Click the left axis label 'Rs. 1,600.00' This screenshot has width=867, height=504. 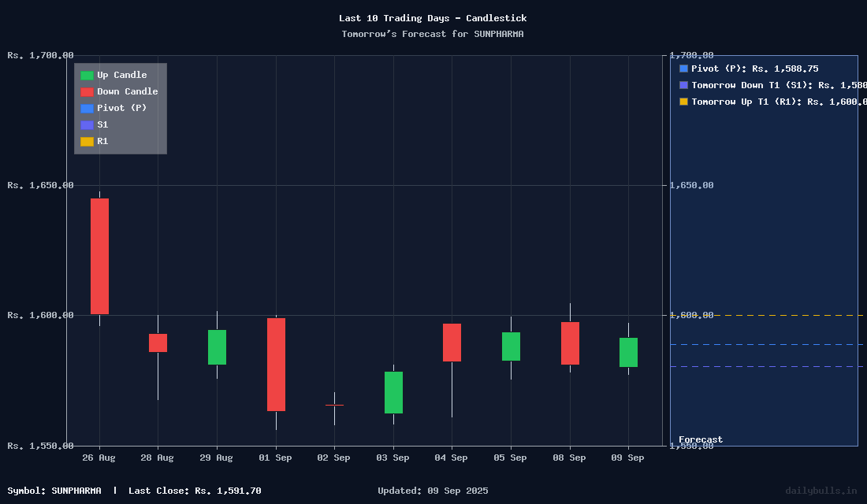pyautogui.click(x=40, y=315)
